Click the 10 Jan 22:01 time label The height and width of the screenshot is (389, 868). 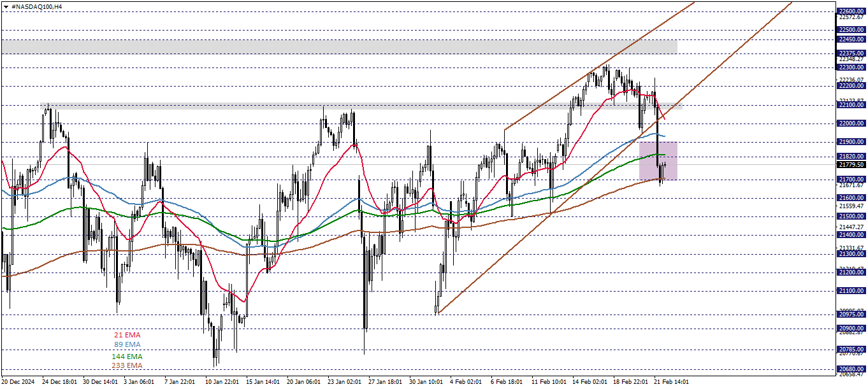(x=223, y=382)
